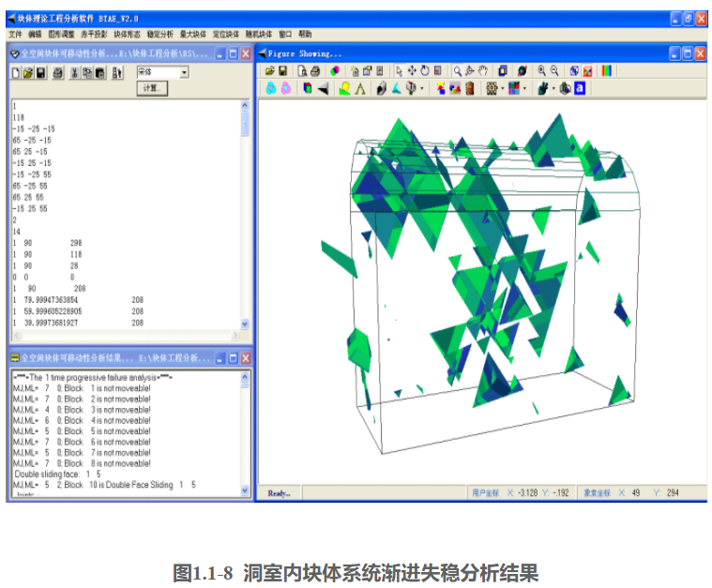
Task: Click the save icon in left panel toolbar
Action: [41, 72]
